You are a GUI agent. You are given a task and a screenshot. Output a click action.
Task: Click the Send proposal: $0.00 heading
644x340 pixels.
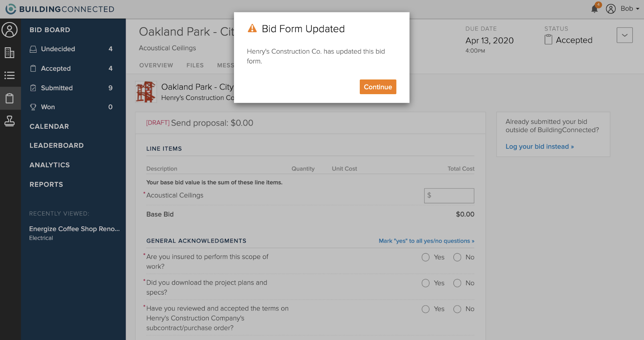tap(212, 123)
